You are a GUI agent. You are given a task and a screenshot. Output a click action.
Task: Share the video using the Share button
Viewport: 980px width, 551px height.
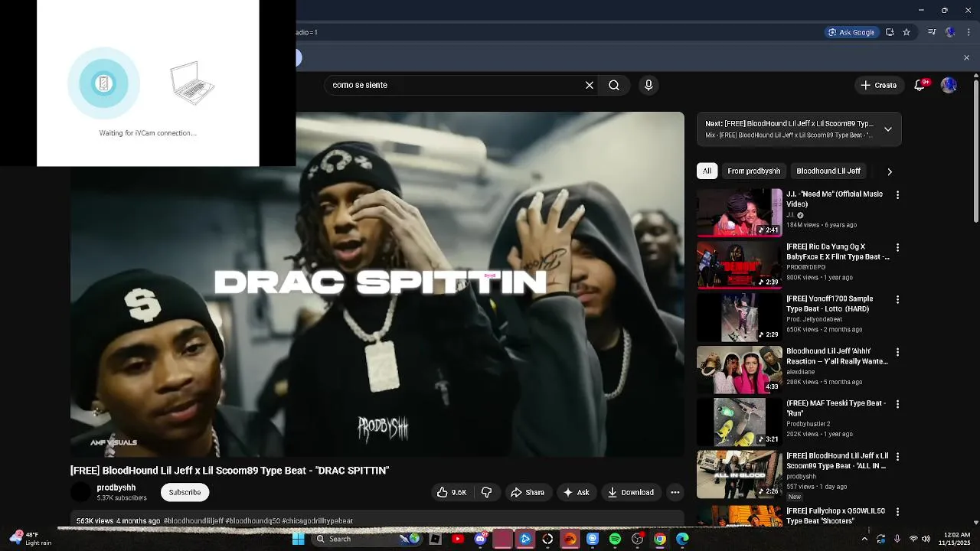click(x=528, y=492)
